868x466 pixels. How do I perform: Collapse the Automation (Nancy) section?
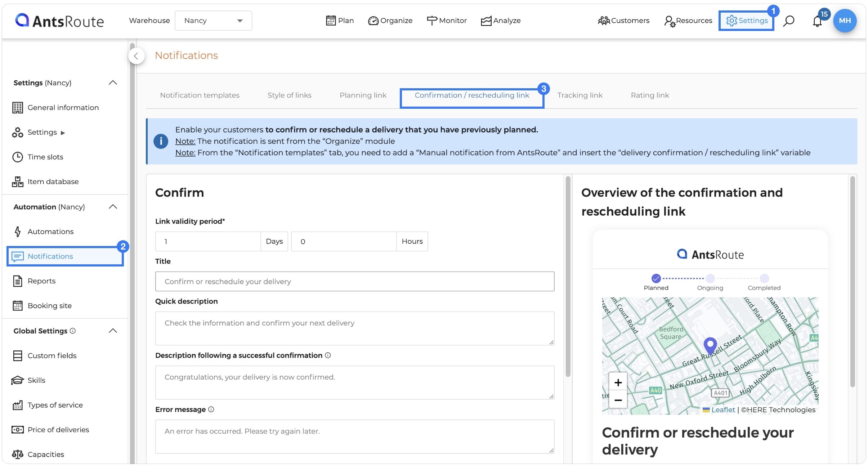113,207
